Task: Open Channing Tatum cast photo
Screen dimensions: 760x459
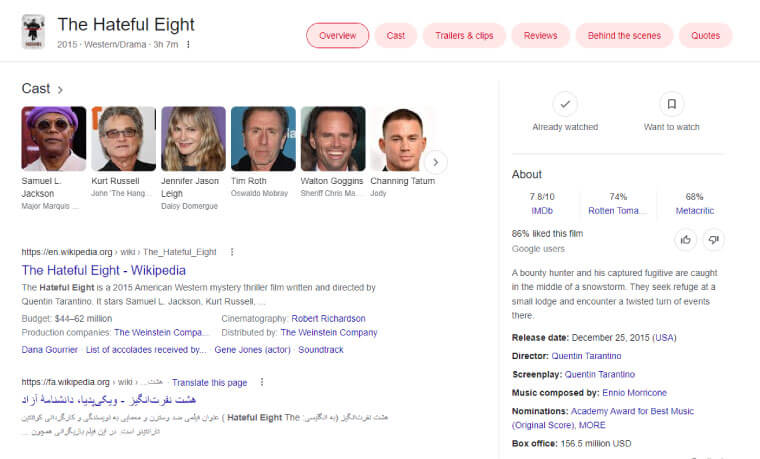Action: pyautogui.click(x=403, y=139)
